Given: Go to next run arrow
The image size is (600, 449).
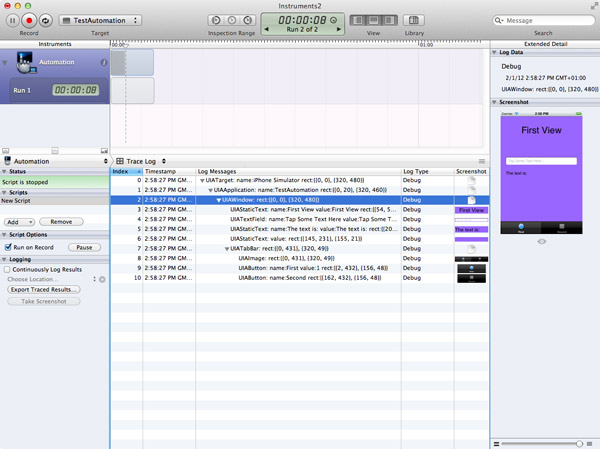Looking at the screenshot, I should click(x=338, y=27).
